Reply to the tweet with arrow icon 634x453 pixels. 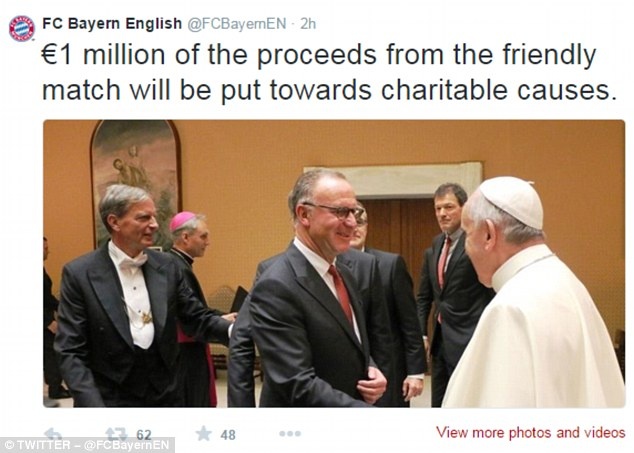coord(53,434)
